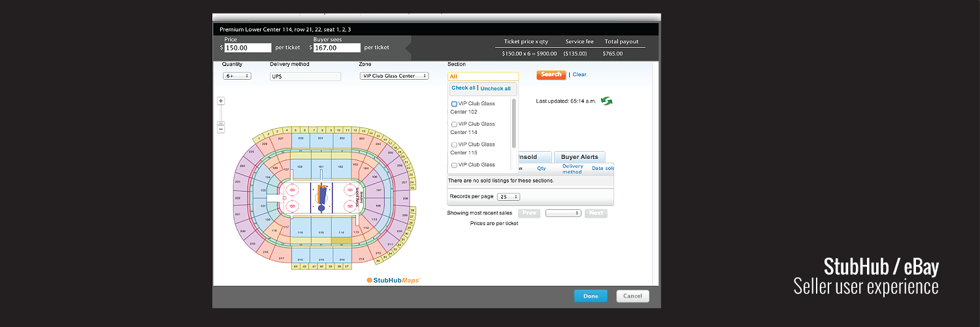Screen dimensions: 980x327
Task: Click the map zoom in plus button
Action: click(221, 101)
